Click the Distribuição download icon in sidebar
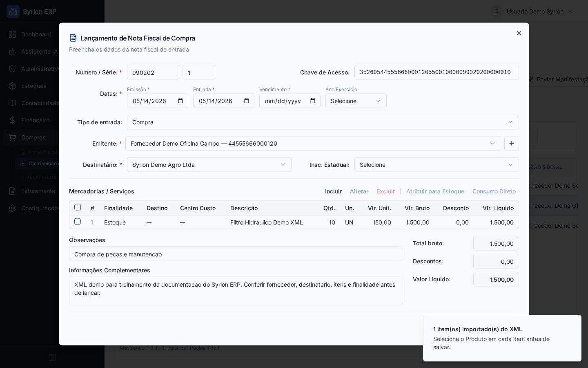Viewport: 588px width, 368px height. click(23, 164)
